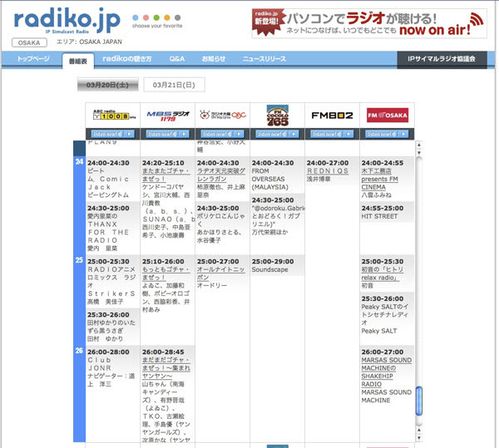Open 初音の「ヒトリ relax radio」 link
Viewport: 499px width, 448px height.
point(382,273)
